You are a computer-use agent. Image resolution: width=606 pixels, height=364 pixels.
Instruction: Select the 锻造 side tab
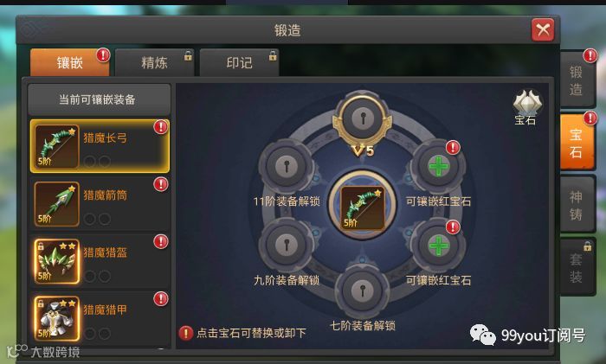(x=577, y=80)
